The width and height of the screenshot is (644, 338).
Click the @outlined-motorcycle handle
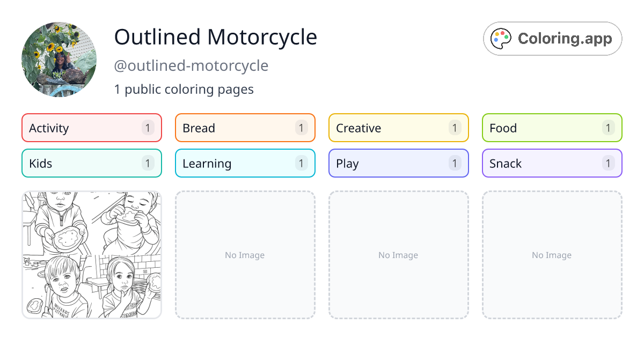click(191, 65)
